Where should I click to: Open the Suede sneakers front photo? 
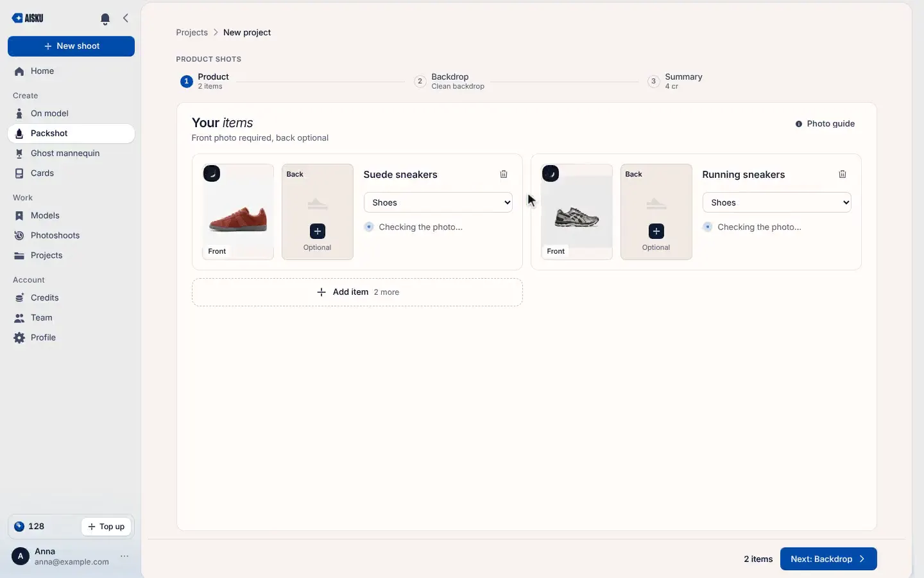pos(238,212)
